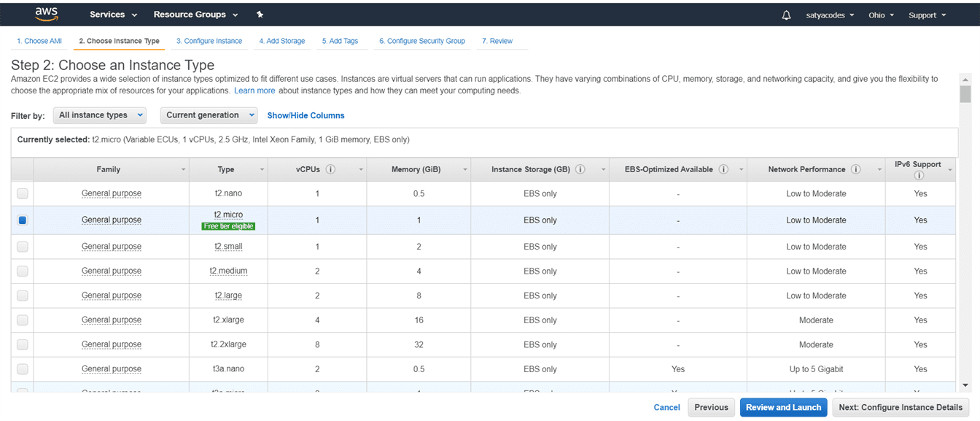Click the Show/Hide Columns link
Image resolution: width=980 pixels, height=421 pixels.
306,115
